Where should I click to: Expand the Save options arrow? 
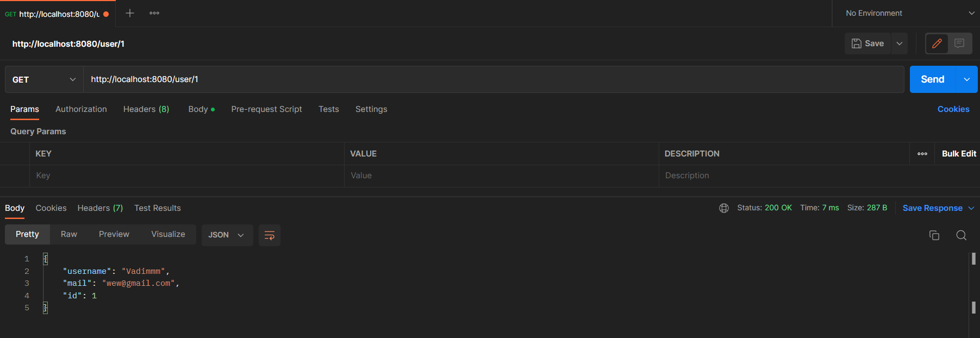(900, 43)
